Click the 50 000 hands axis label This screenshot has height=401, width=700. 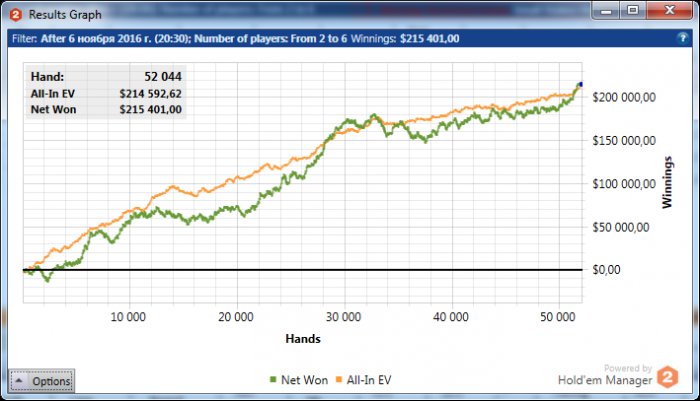tap(558, 317)
